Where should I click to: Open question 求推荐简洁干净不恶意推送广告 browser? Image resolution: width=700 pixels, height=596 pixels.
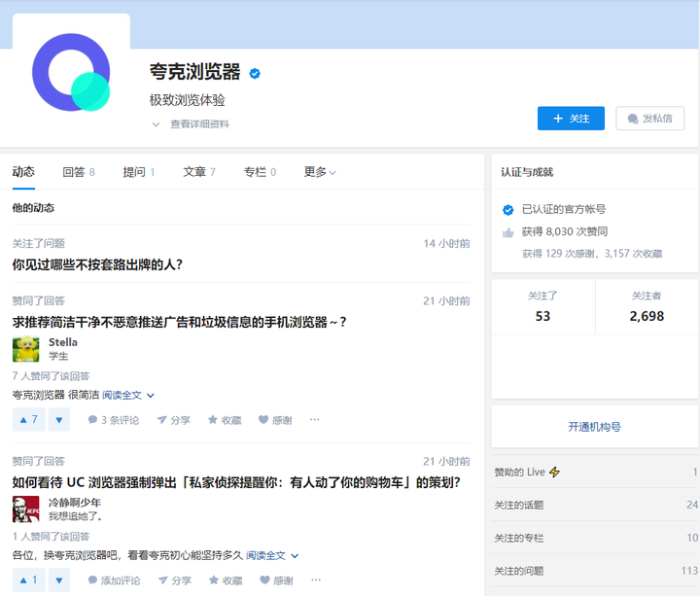[x=179, y=322]
